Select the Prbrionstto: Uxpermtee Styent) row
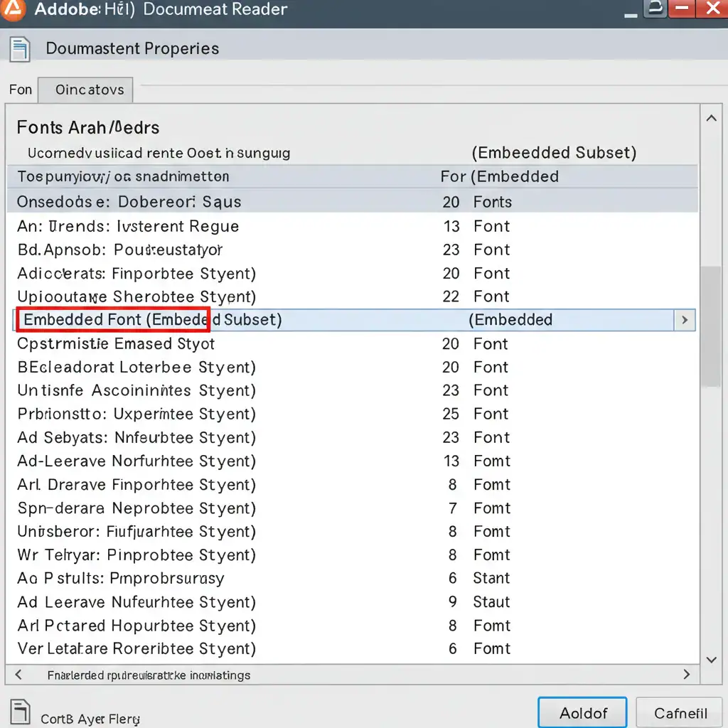 353,414
